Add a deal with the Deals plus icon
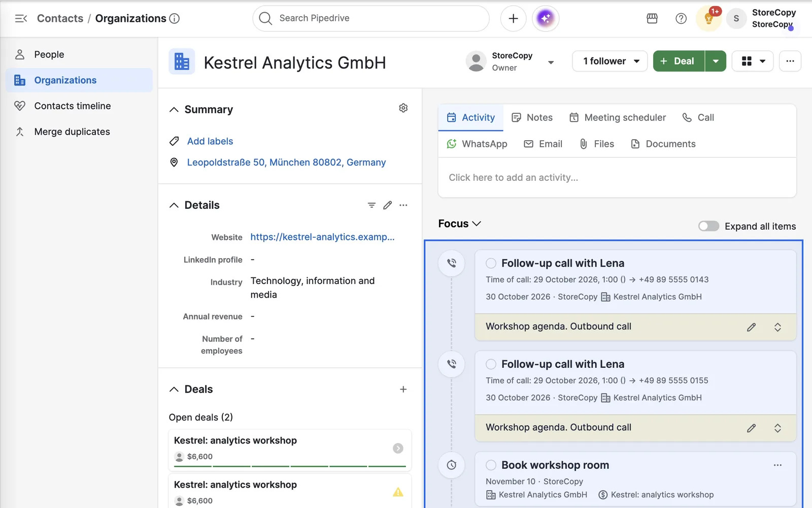Viewport: 812px width, 508px height. [403, 389]
